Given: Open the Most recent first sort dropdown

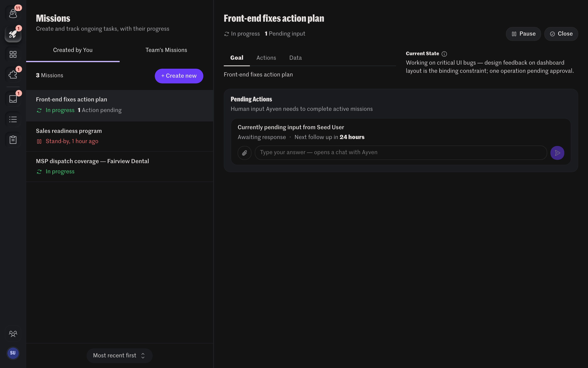Looking at the screenshot, I should pyautogui.click(x=119, y=356).
